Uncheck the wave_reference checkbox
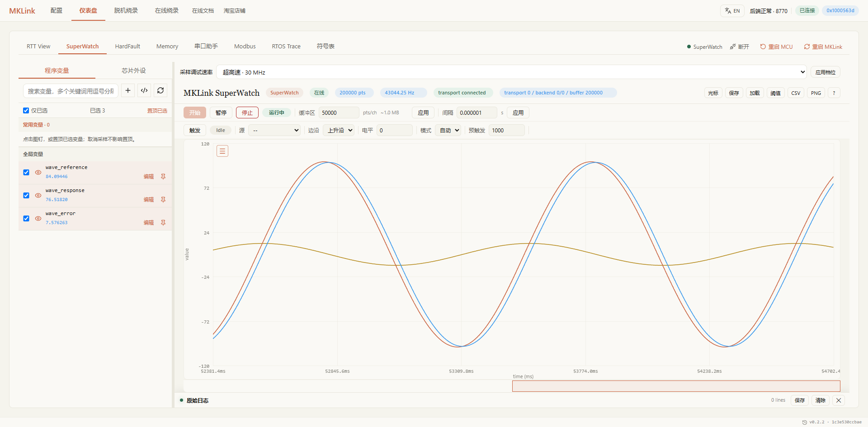The height and width of the screenshot is (427, 868). pyautogui.click(x=26, y=172)
